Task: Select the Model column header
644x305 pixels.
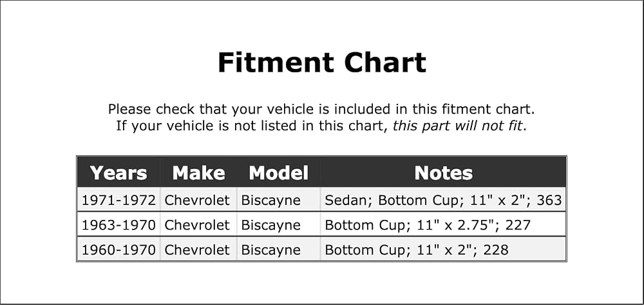Action: [278, 173]
